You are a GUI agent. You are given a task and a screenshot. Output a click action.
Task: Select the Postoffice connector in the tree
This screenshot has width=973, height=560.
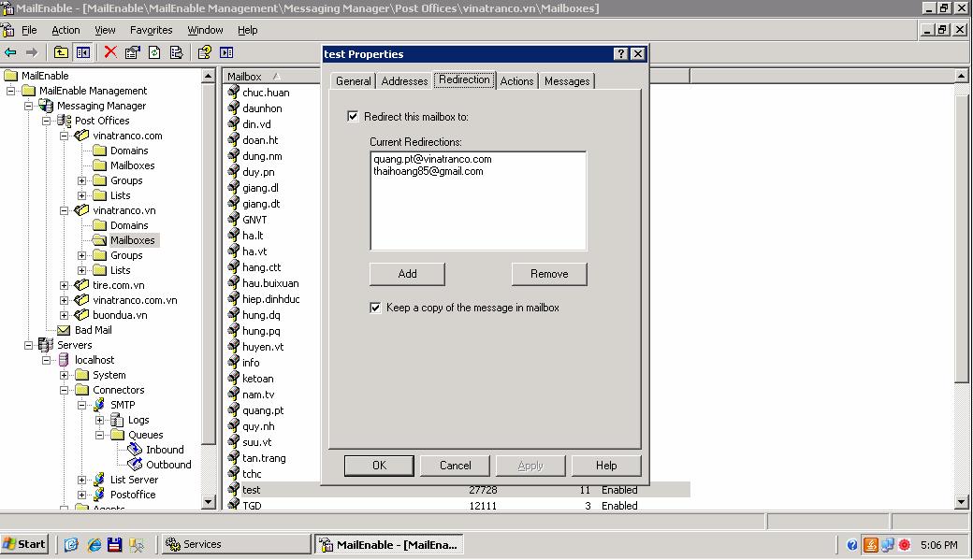pyautogui.click(x=133, y=495)
